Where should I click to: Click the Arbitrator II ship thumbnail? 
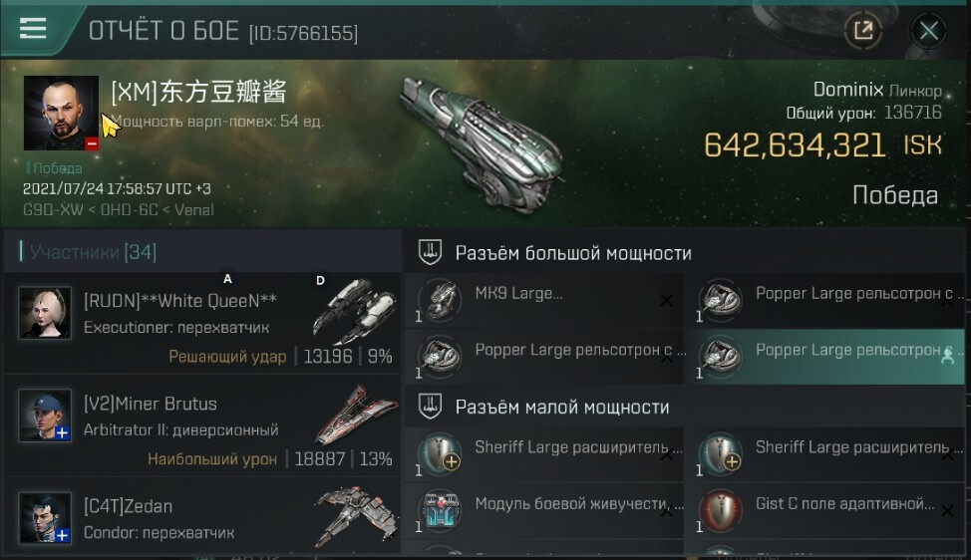tap(356, 416)
